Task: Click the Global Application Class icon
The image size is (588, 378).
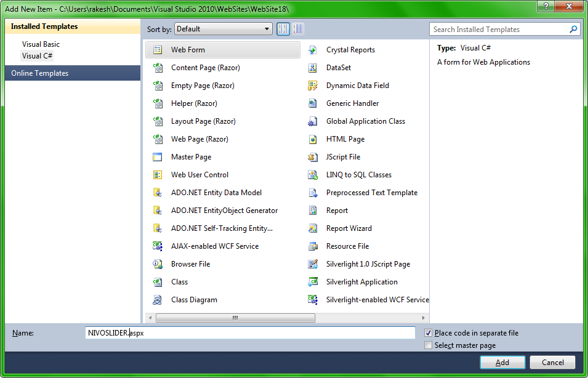Action: tap(313, 121)
